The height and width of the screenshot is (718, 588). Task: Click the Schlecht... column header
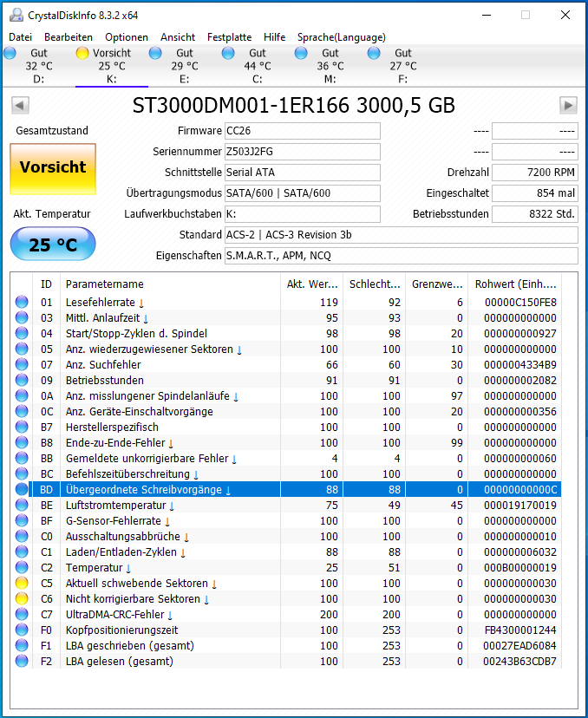point(374,284)
